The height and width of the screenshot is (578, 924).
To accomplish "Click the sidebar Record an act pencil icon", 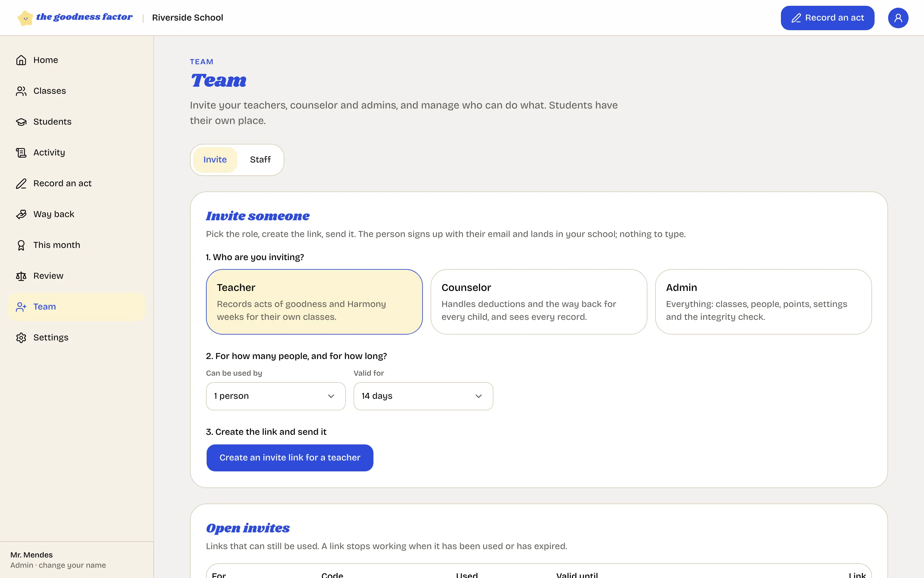I will pos(21,183).
